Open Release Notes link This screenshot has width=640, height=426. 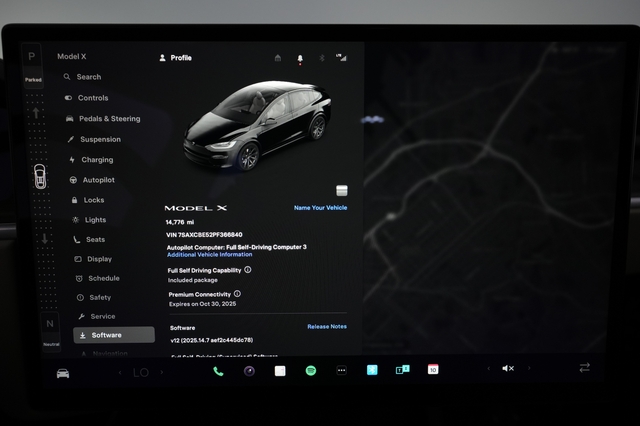coord(327,326)
